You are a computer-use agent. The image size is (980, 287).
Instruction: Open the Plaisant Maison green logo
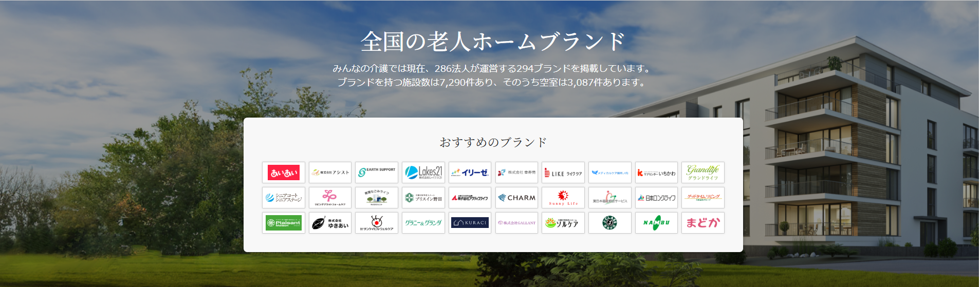click(x=284, y=223)
